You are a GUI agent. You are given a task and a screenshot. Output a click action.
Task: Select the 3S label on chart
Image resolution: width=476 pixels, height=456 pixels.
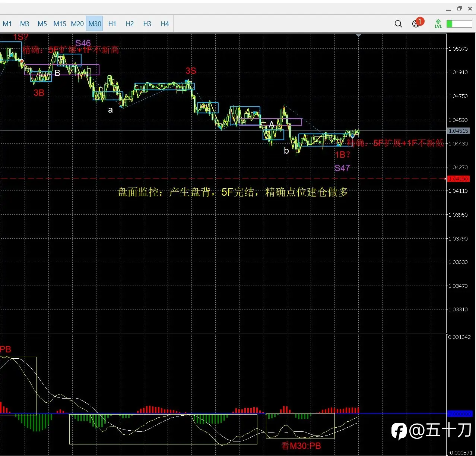[x=191, y=71]
